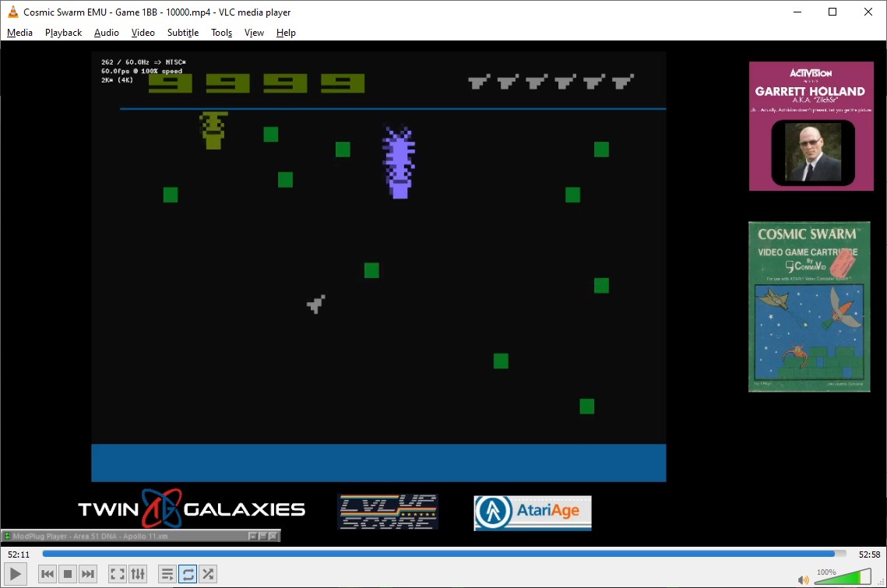Skip to next media item
887x588 pixels.
(88, 574)
